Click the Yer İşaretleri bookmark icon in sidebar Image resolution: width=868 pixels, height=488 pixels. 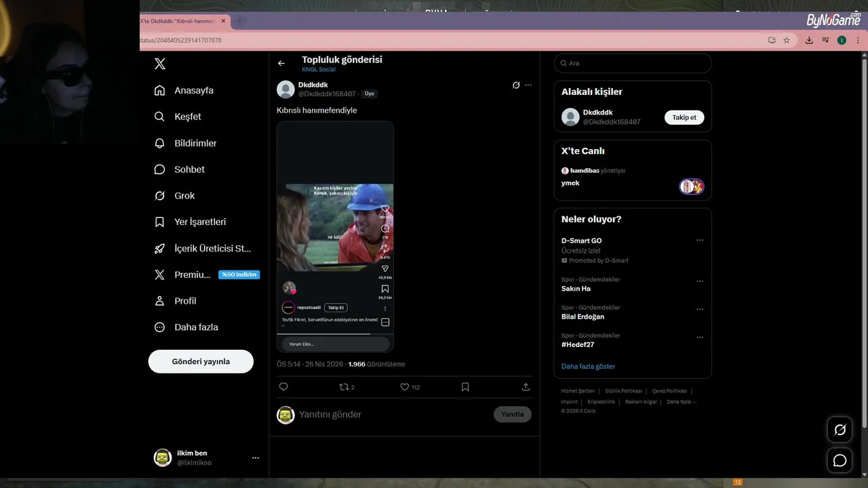[159, 222]
